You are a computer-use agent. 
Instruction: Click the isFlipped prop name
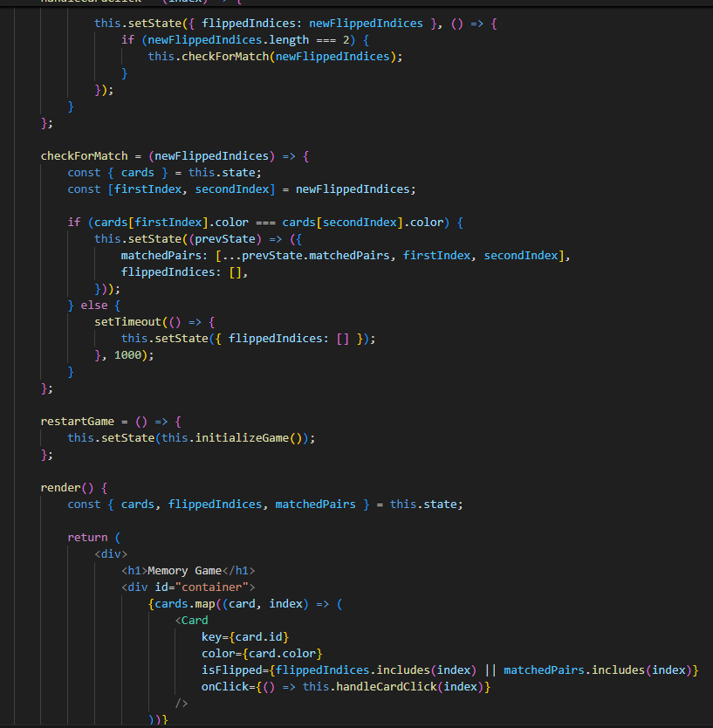pyautogui.click(x=231, y=670)
